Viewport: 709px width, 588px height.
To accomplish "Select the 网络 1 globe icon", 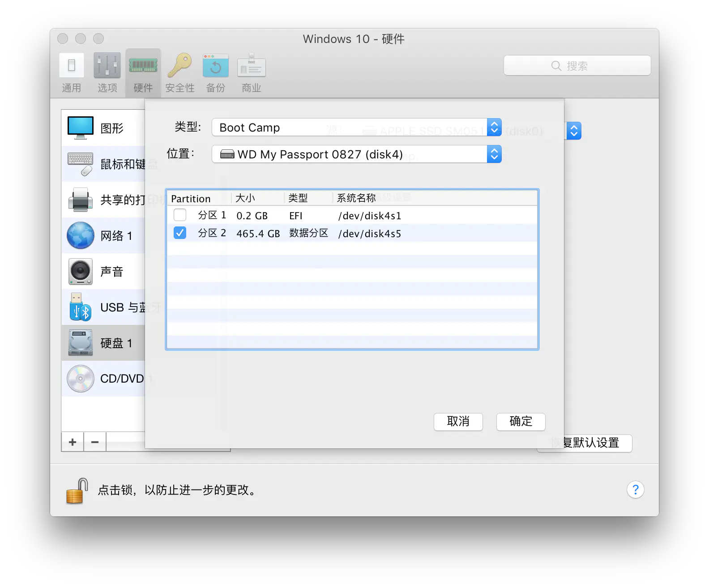I will coord(81,235).
